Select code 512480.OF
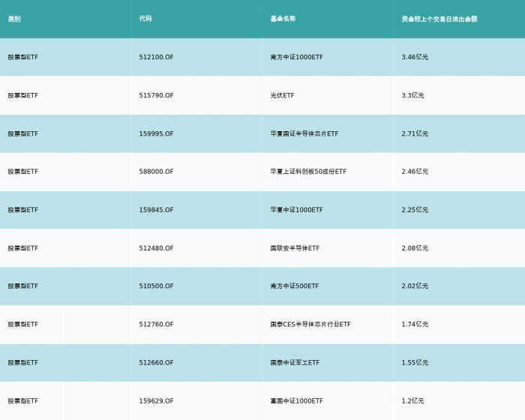Image resolution: width=525 pixels, height=420 pixels. pyautogui.click(x=156, y=248)
